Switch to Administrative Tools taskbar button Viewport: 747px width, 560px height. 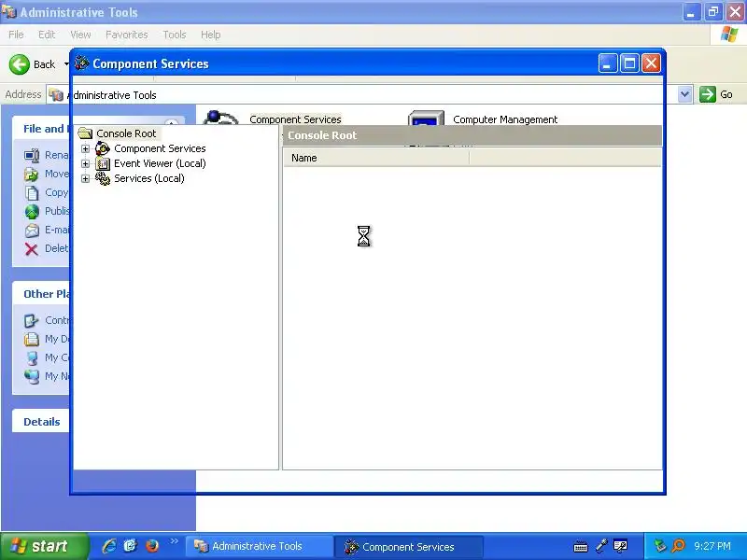(x=259, y=546)
